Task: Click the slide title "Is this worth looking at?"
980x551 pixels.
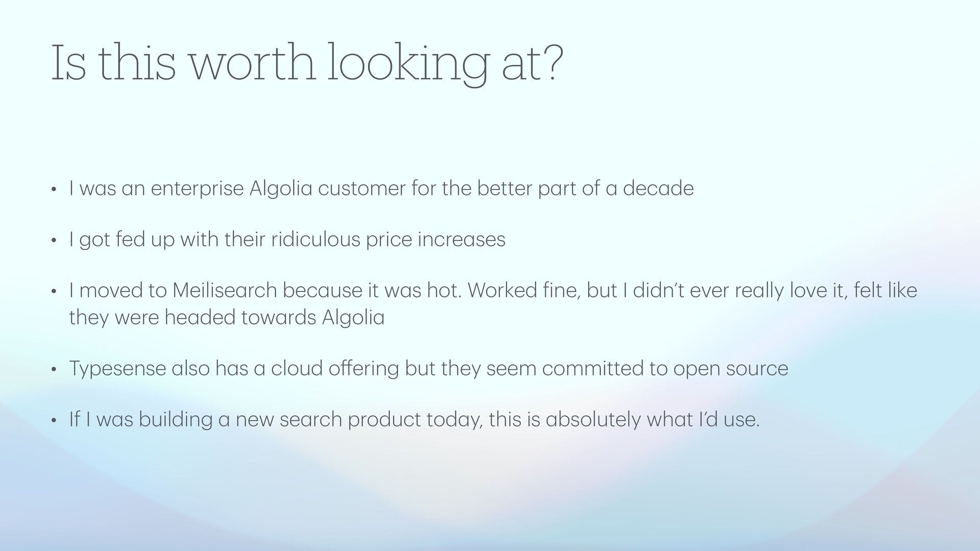Action: click(x=306, y=64)
